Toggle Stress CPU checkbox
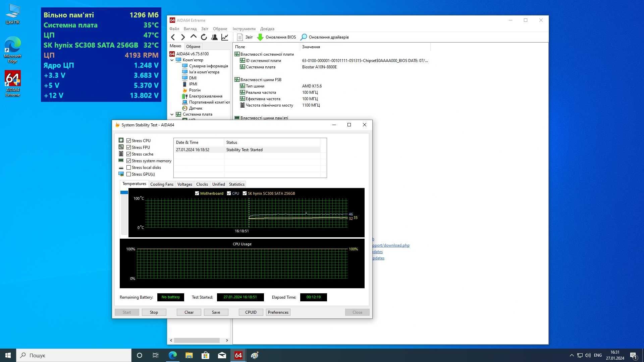The width and height of the screenshot is (644, 362). [x=128, y=141]
